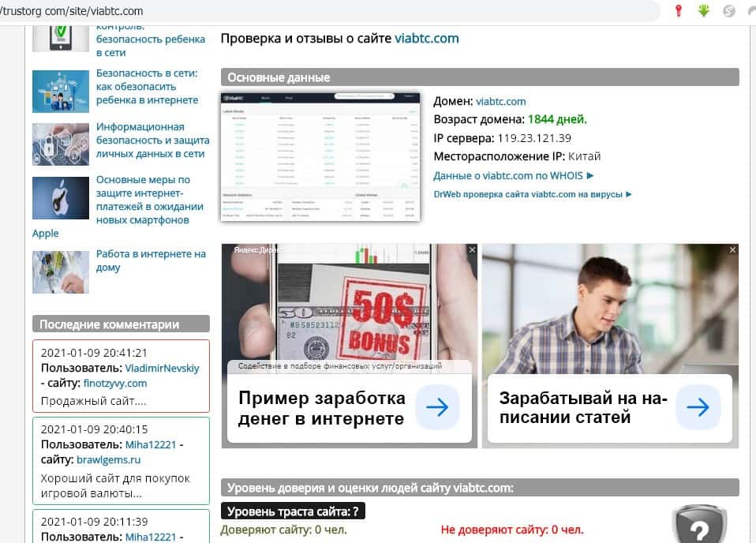Click viabtc.com link in page heading
756x543 pixels.
[427, 39]
